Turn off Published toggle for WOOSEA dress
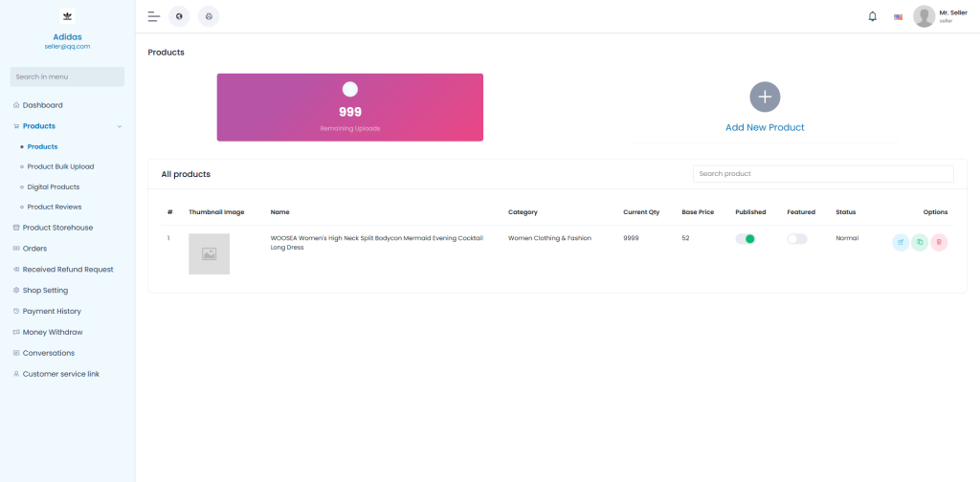Viewport: 980px width, 482px height. [745, 238]
